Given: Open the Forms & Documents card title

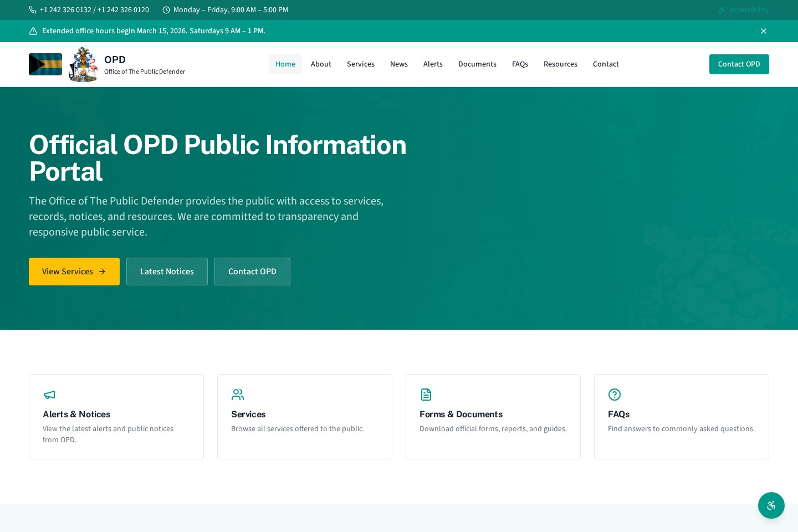Looking at the screenshot, I should click(x=461, y=415).
